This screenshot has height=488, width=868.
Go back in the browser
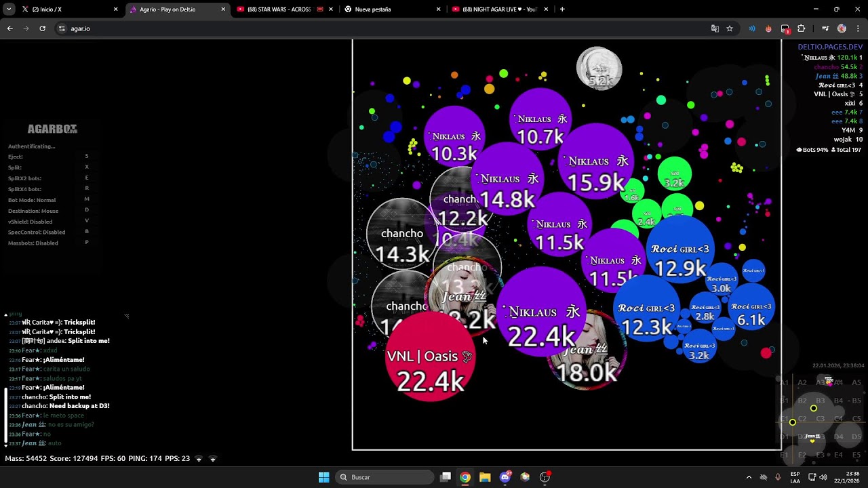coord(9,28)
